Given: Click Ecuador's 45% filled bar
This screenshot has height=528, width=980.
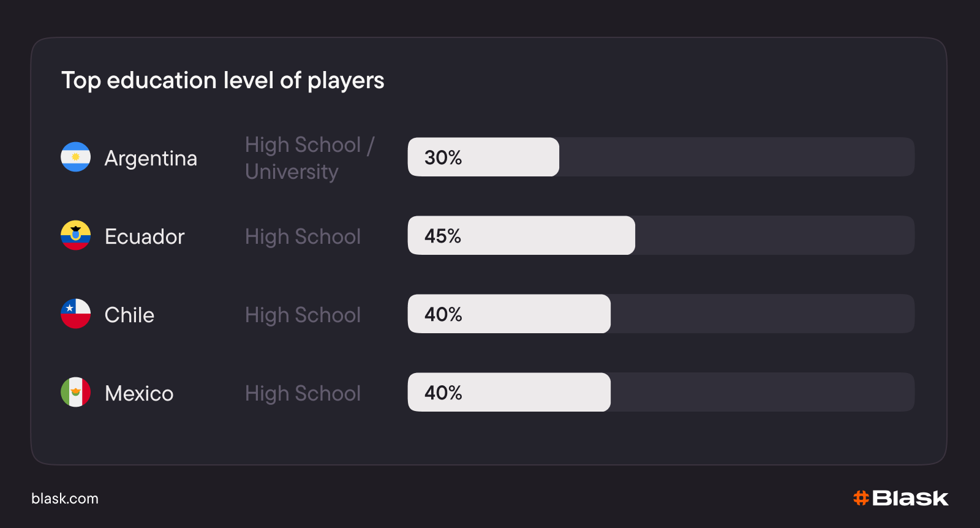Looking at the screenshot, I should click(521, 235).
